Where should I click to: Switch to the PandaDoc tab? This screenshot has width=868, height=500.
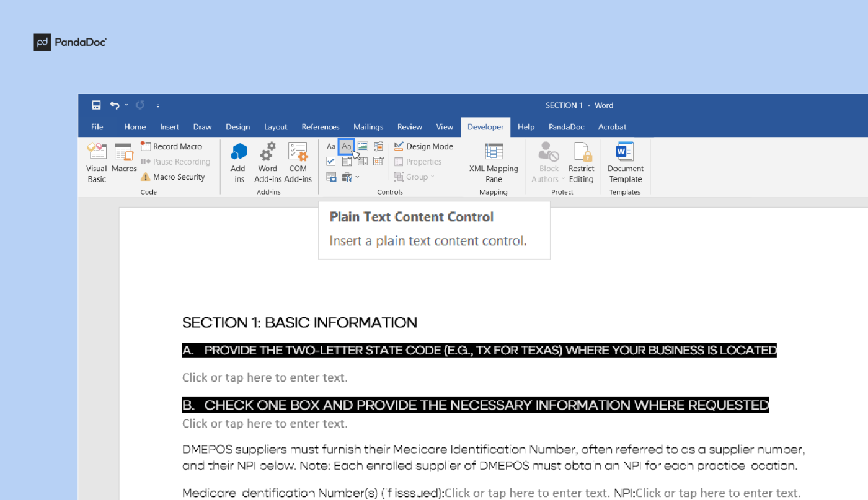(567, 127)
